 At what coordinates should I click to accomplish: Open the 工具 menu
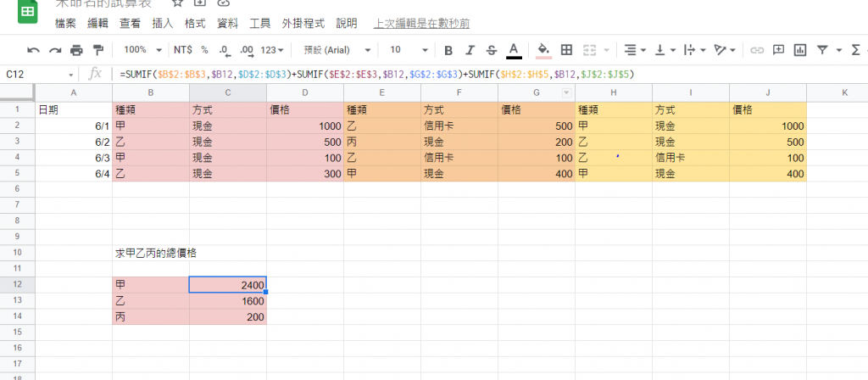(x=259, y=24)
